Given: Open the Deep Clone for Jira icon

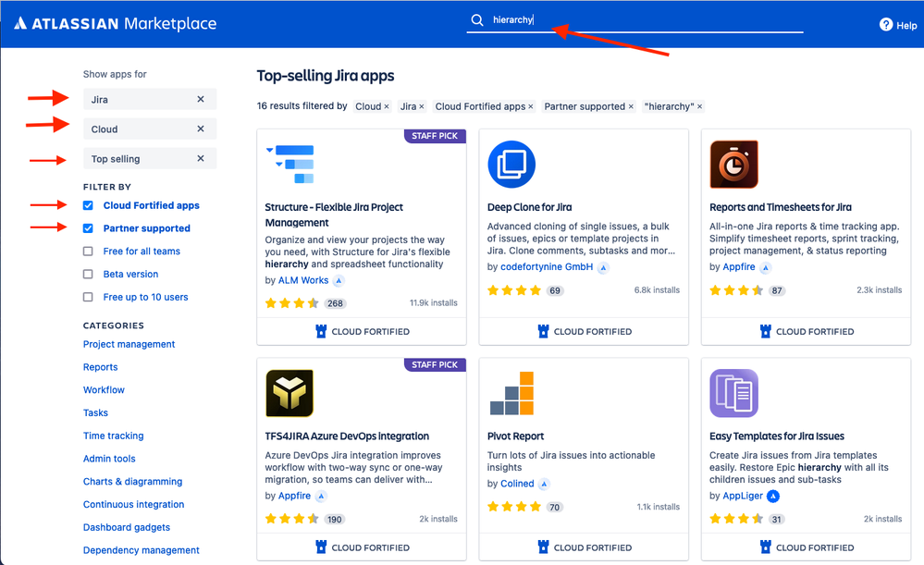Looking at the screenshot, I should point(511,165).
